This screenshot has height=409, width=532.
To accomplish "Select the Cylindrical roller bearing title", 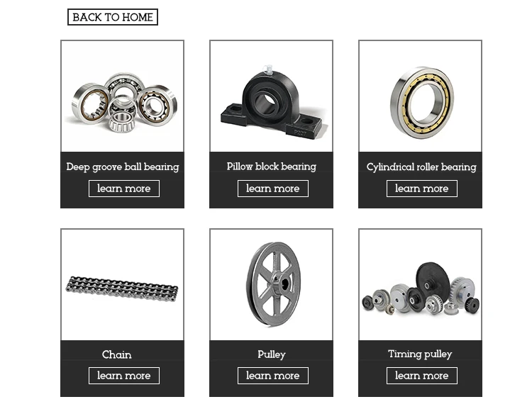I will point(421,167).
